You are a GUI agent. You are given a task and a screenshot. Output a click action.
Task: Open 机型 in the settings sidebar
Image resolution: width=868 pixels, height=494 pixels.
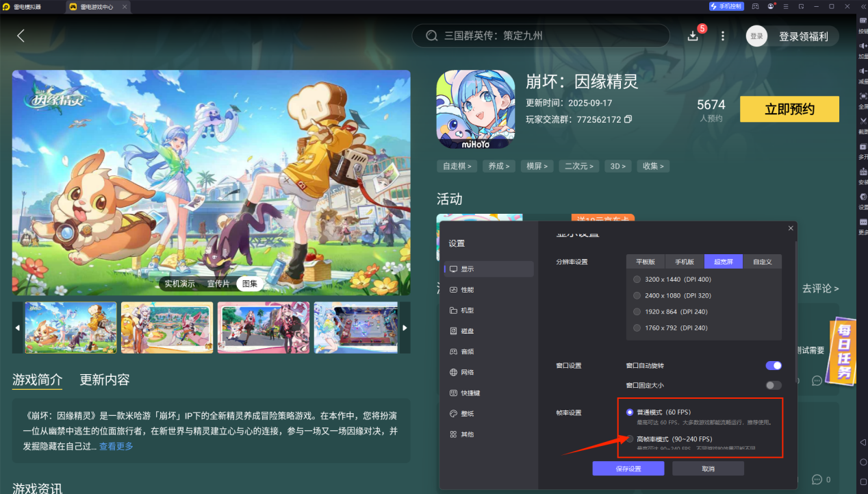pos(489,310)
